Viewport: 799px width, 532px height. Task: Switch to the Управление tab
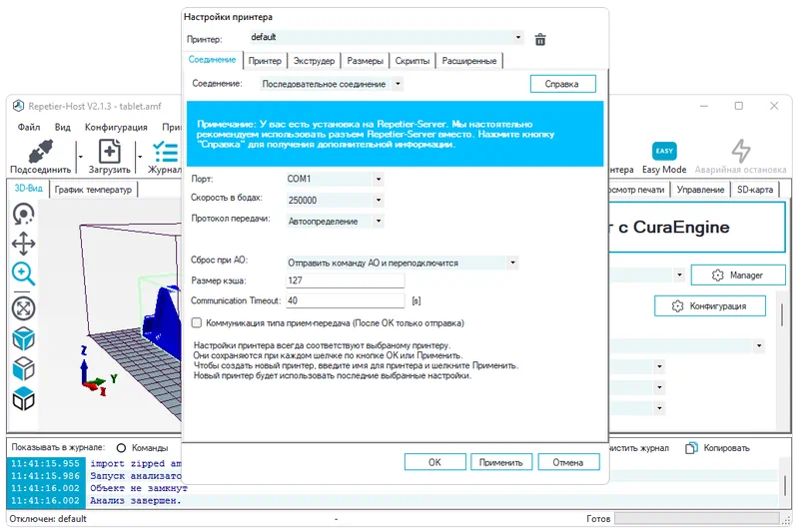700,190
